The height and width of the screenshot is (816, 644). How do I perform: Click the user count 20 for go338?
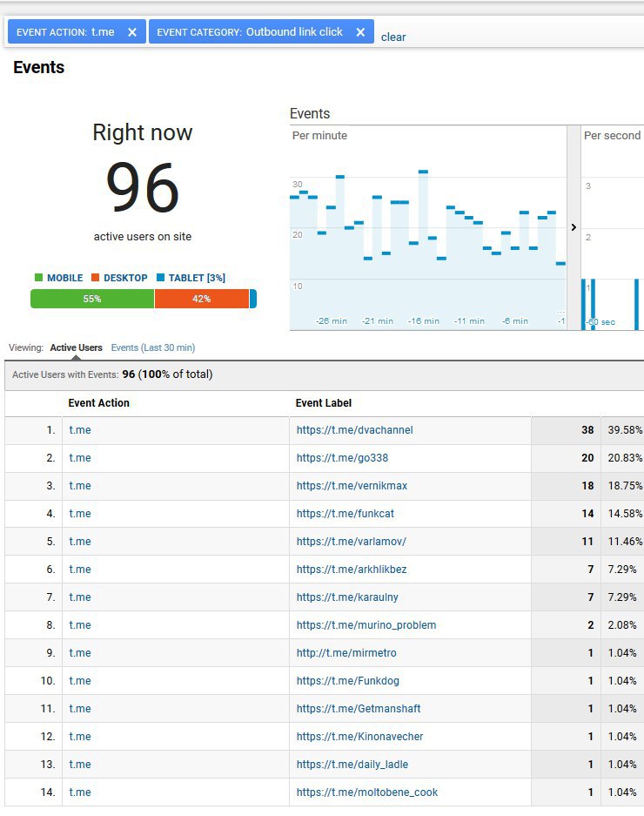pyautogui.click(x=587, y=458)
